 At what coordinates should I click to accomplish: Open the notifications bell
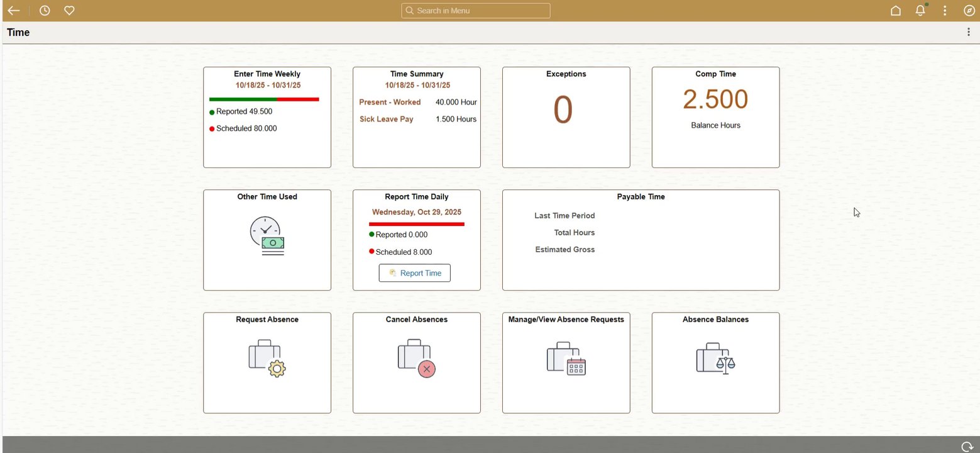coord(920,10)
